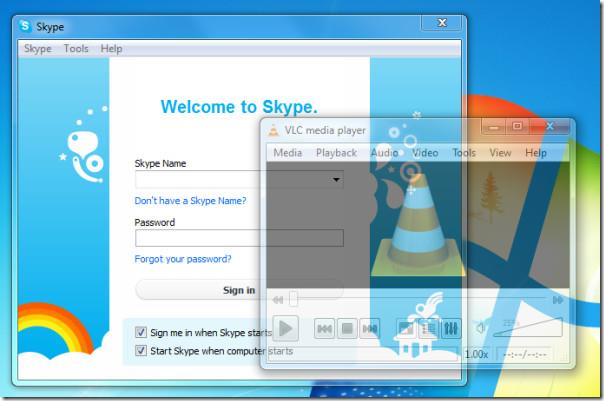Click the VLC elapsed time display
Viewport: 604px width, 401px height.
(x=525, y=354)
